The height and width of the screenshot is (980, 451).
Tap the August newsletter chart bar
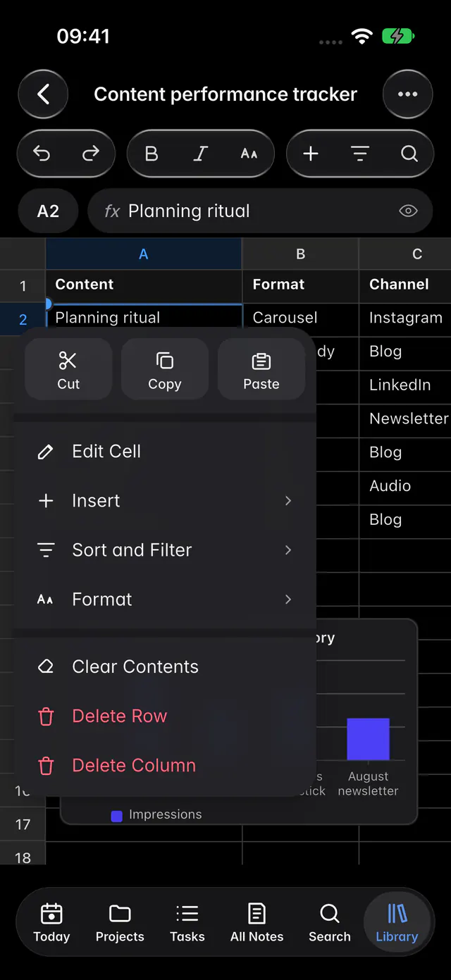(x=368, y=739)
